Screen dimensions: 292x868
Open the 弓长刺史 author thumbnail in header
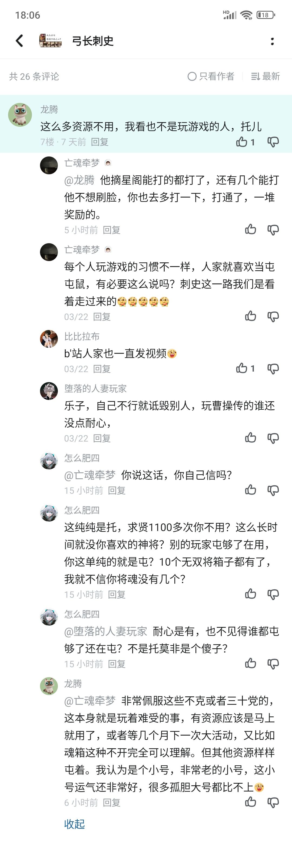[x=51, y=41]
